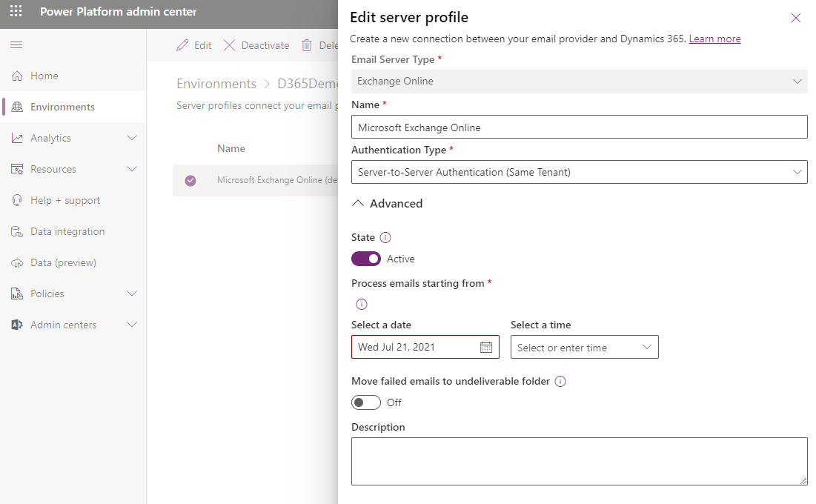The width and height of the screenshot is (816, 504).
Task: Open the Select a time dropdown
Action: (x=585, y=348)
